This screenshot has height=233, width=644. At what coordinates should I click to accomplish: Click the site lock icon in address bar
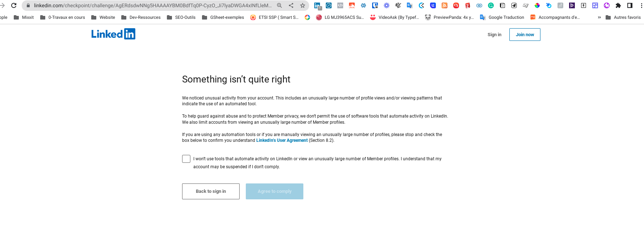(28, 5)
